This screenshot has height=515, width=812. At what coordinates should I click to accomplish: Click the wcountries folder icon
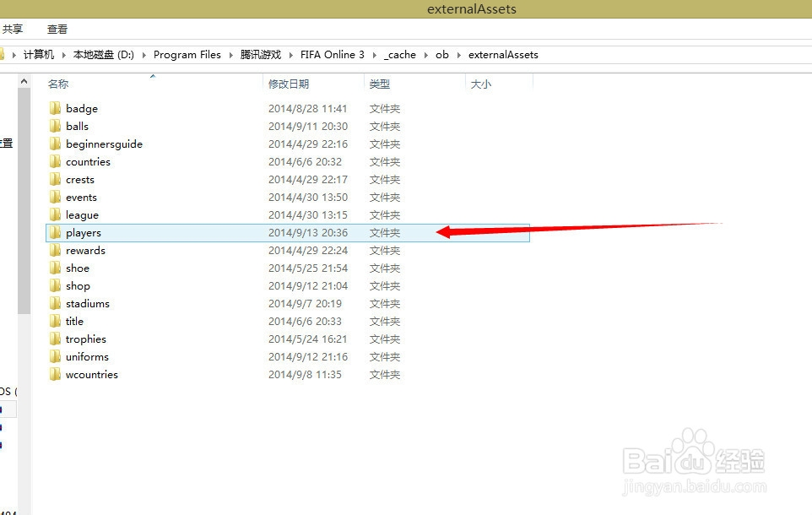click(x=55, y=374)
